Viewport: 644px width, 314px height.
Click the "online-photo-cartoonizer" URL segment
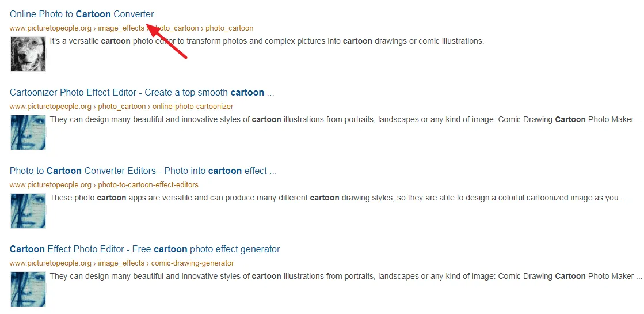193,107
